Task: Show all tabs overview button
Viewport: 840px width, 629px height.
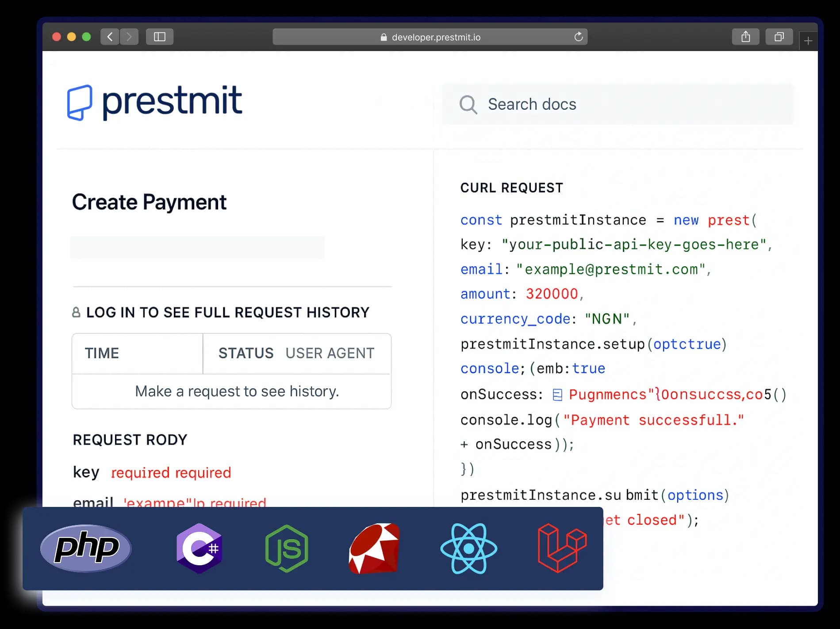Action: (x=779, y=37)
